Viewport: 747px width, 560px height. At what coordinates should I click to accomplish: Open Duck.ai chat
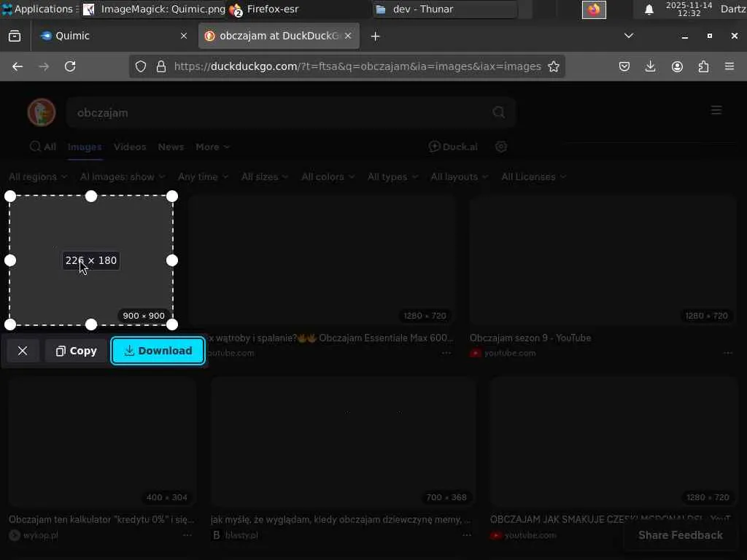click(453, 147)
